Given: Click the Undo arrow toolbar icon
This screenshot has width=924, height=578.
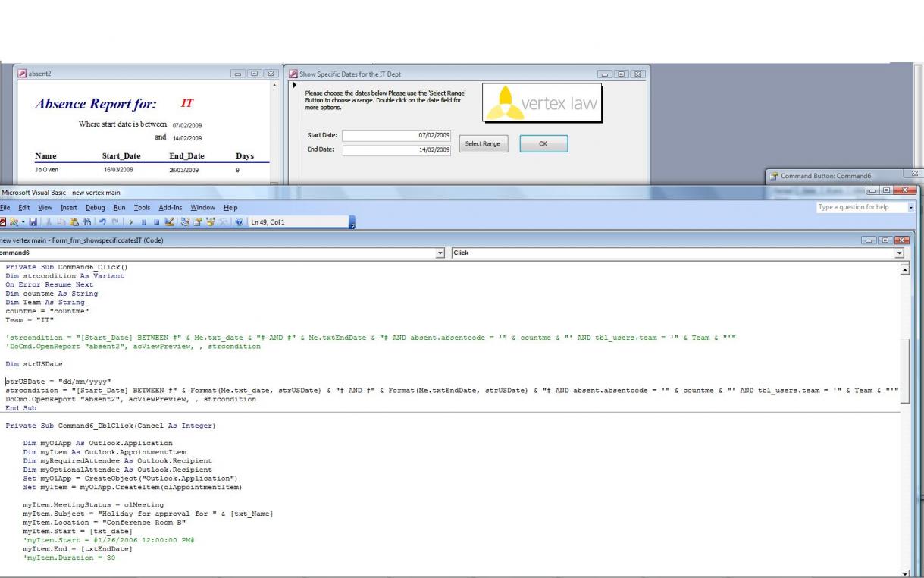Looking at the screenshot, I should coord(102,222).
